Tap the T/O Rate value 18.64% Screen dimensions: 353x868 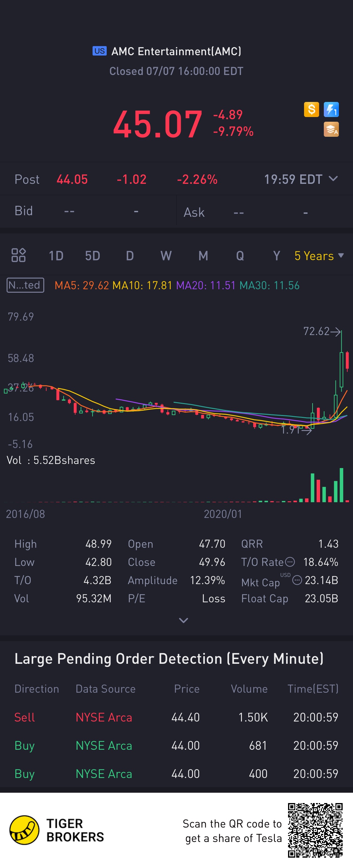[x=321, y=562]
